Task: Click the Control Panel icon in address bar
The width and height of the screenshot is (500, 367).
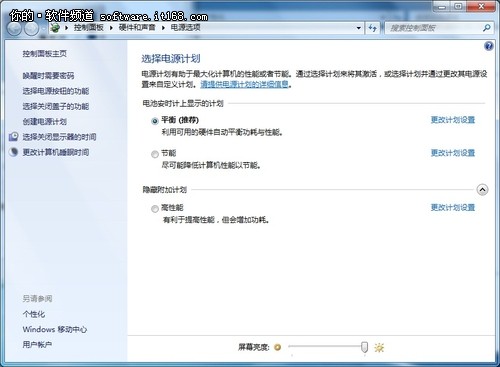Action: pyautogui.click(x=55, y=28)
